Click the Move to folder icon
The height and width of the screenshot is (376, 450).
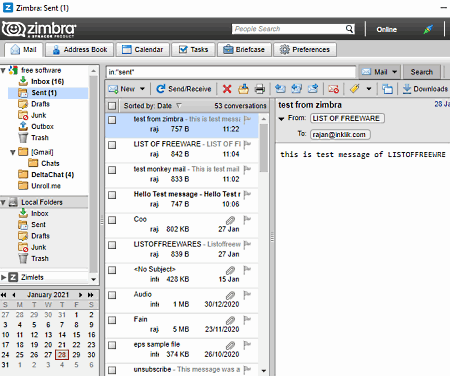(x=243, y=89)
